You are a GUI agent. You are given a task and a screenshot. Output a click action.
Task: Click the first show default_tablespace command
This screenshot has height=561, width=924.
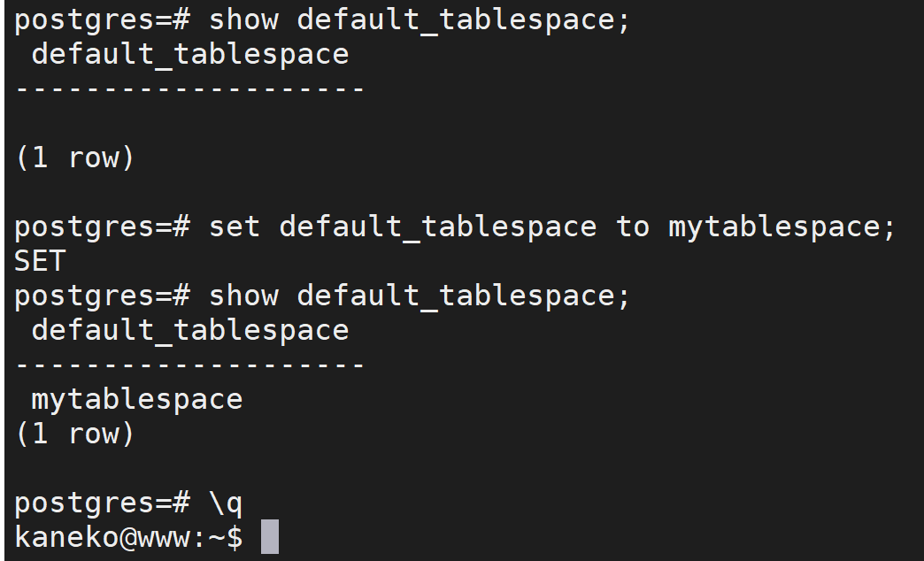(420, 20)
